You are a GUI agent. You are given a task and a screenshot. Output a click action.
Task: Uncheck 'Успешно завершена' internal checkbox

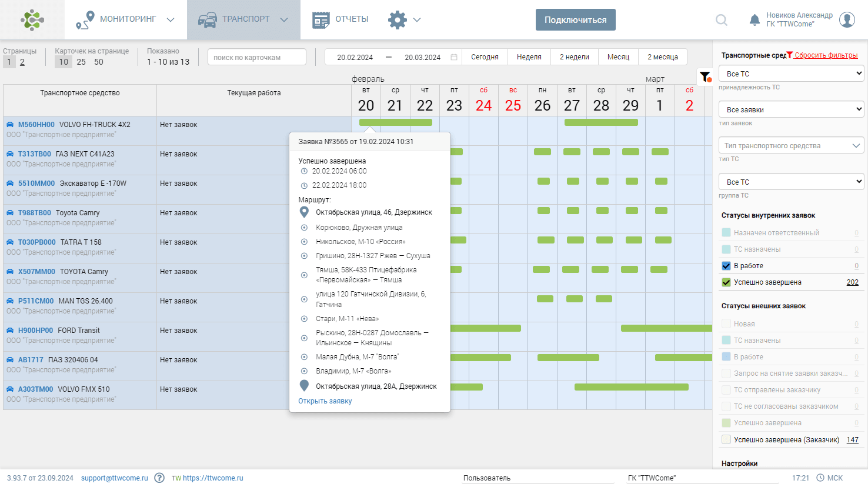click(726, 282)
